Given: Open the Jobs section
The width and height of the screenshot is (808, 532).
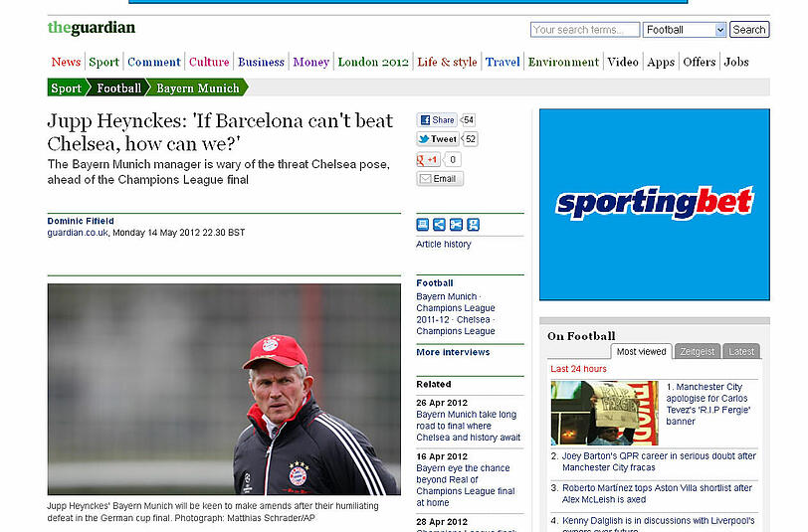Looking at the screenshot, I should click(x=736, y=62).
